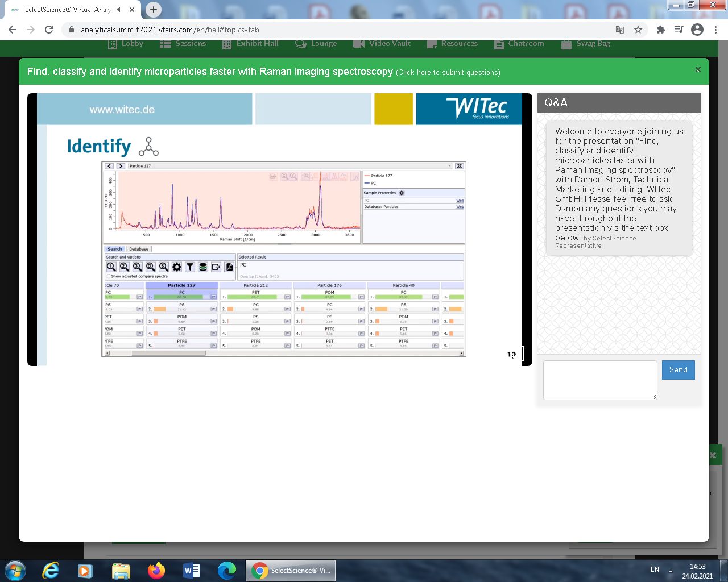Open Microsoft Word from the taskbar
Image resolution: width=728 pixels, height=582 pixels.
tap(192, 570)
